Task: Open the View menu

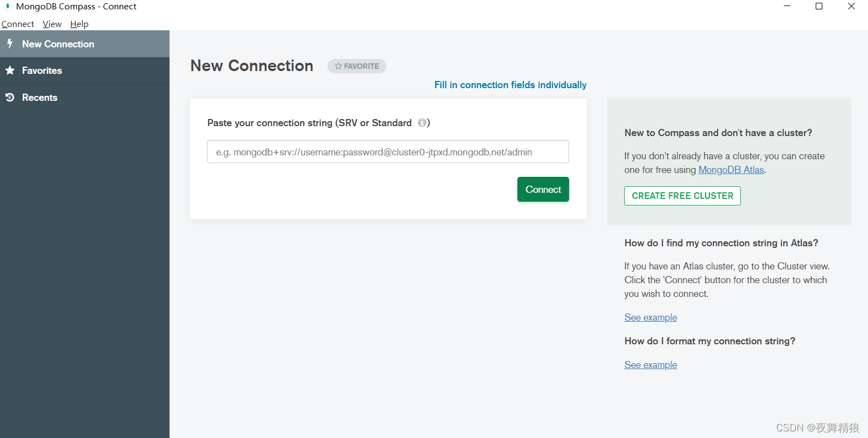Action: [x=52, y=24]
